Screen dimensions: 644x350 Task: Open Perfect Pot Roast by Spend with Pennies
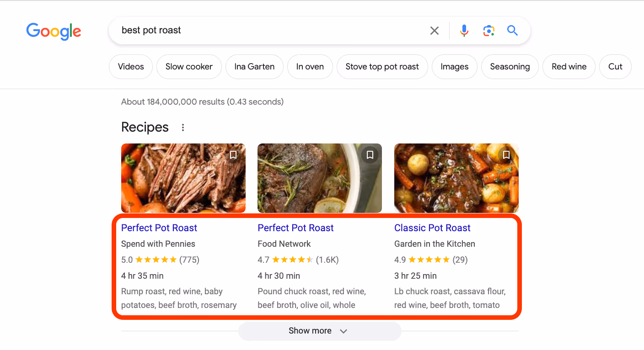[159, 228]
